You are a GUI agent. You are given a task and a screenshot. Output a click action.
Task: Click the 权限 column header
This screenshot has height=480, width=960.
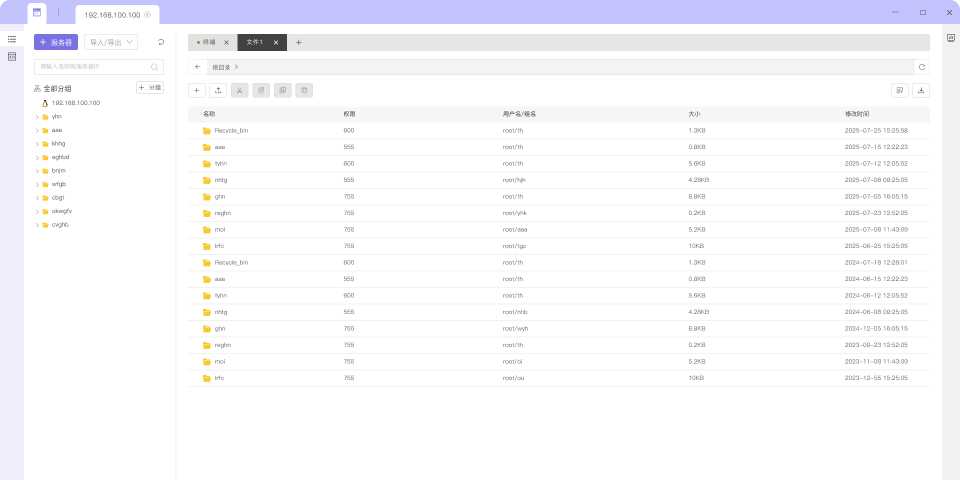click(350, 114)
